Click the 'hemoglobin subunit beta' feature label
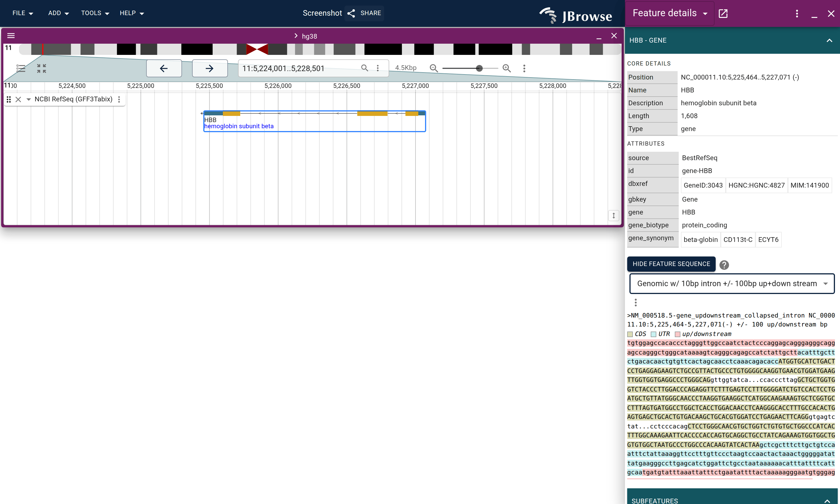Viewport: 840px width, 504px height. pos(239,126)
